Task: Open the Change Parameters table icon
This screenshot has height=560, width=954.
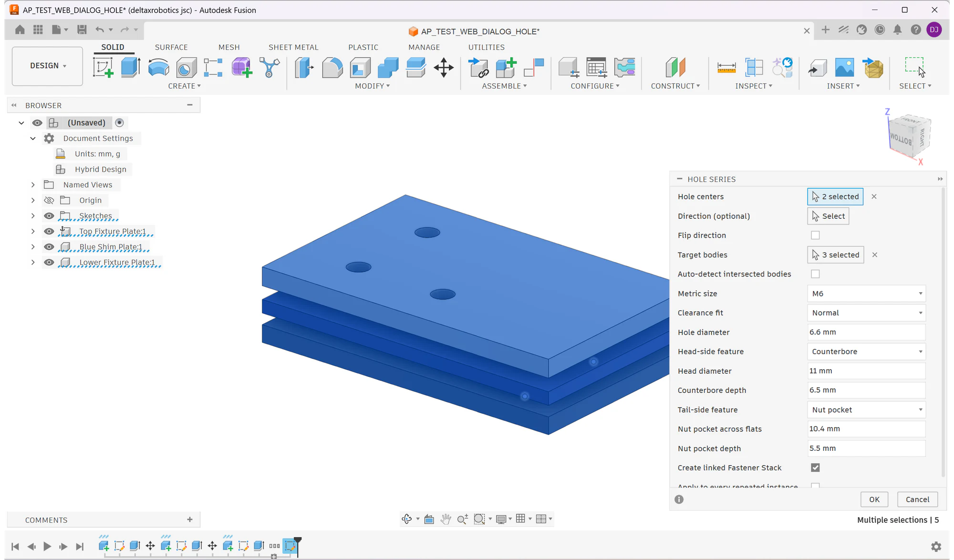Action: pos(596,67)
